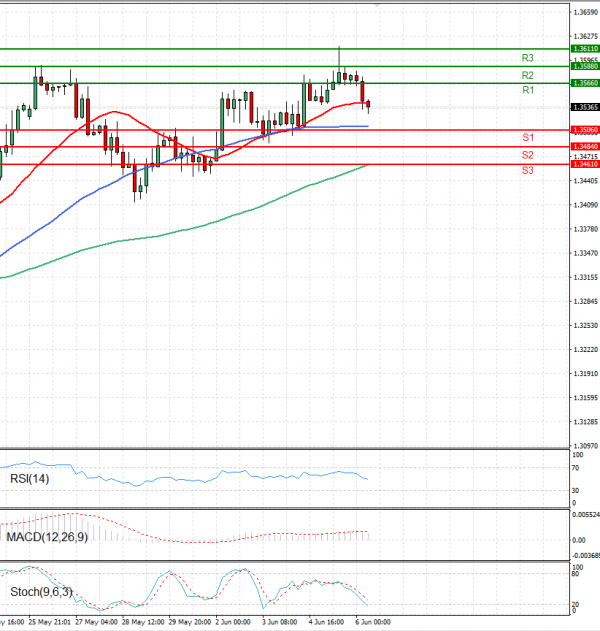Click the chart shift triangle marker at top
The image size is (600, 631).
[x=377, y=4]
